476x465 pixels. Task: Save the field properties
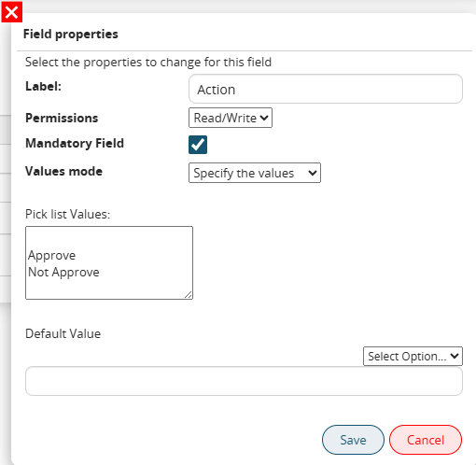tap(353, 440)
